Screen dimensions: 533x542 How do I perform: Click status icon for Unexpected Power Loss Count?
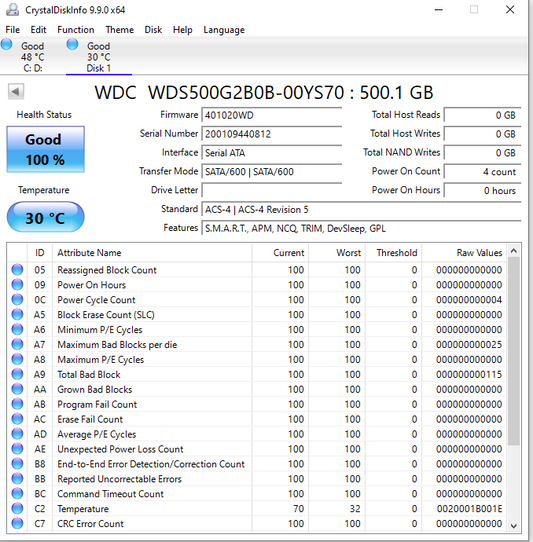17,449
